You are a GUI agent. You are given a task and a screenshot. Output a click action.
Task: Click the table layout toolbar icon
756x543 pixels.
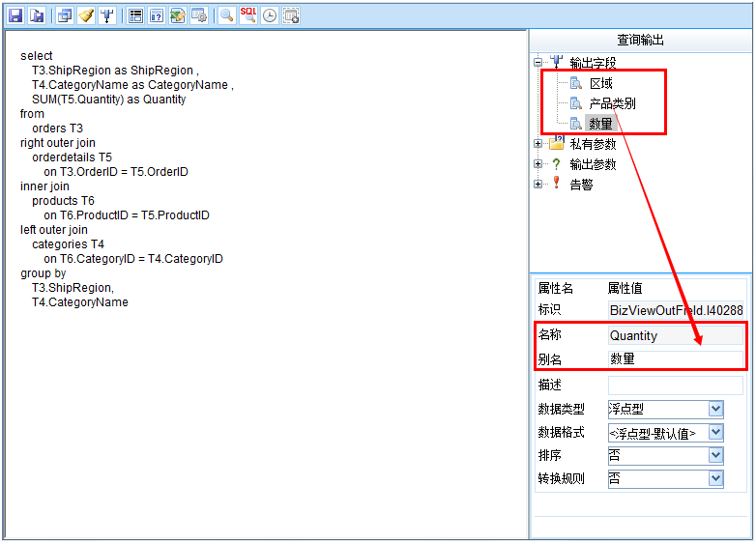136,15
